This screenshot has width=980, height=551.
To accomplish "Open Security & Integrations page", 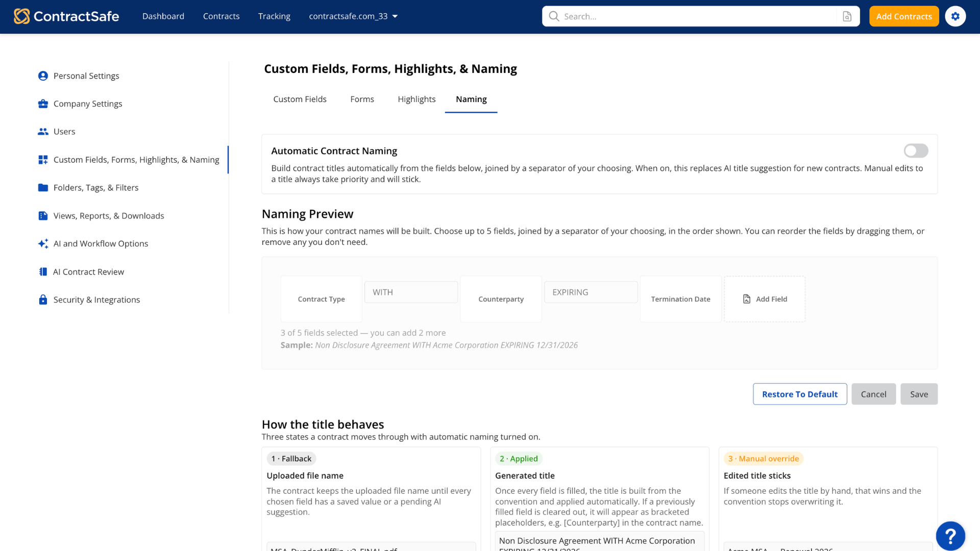I will pos(96,299).
